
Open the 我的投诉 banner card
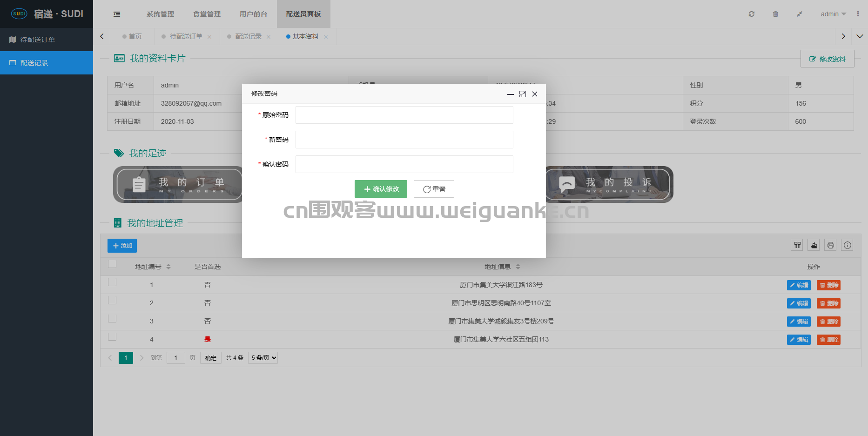[x=609, y=184]
